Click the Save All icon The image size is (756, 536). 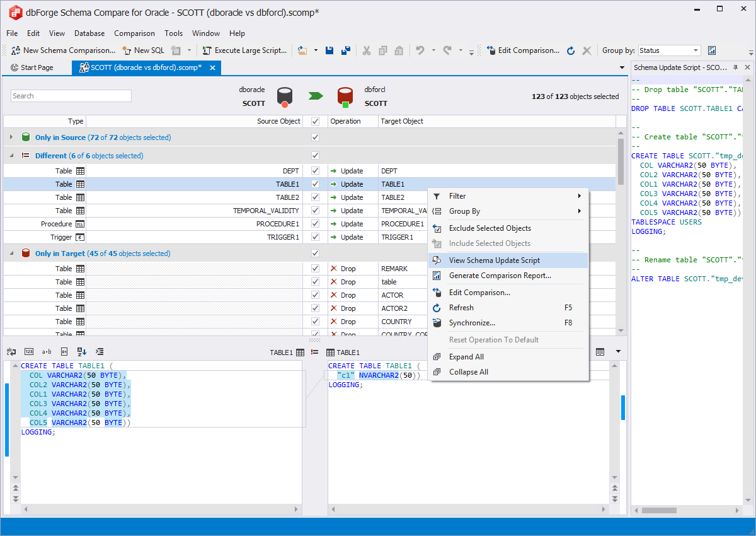(346, 50)
